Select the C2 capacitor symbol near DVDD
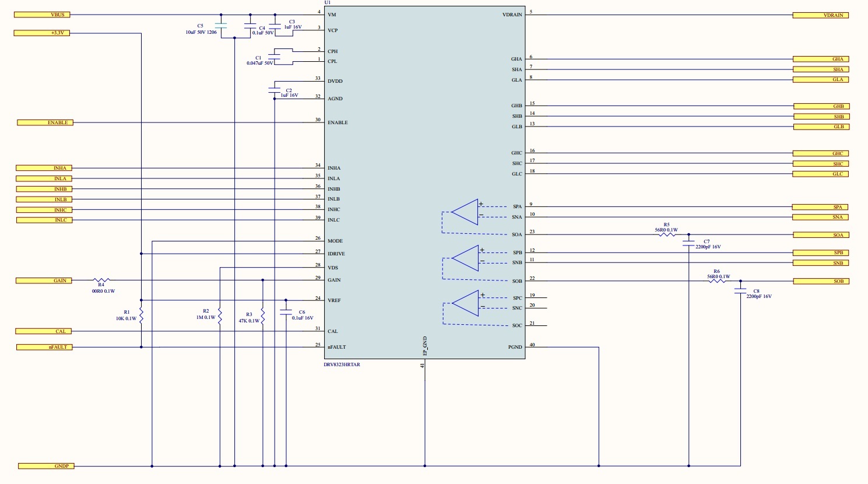868x484 pixels. tap(274, 89)
